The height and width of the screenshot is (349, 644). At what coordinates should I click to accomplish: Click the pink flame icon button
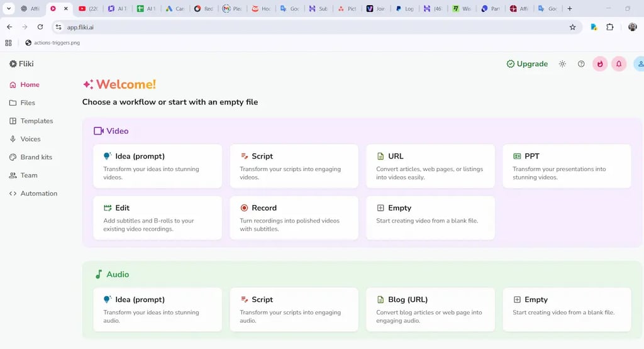600,64
